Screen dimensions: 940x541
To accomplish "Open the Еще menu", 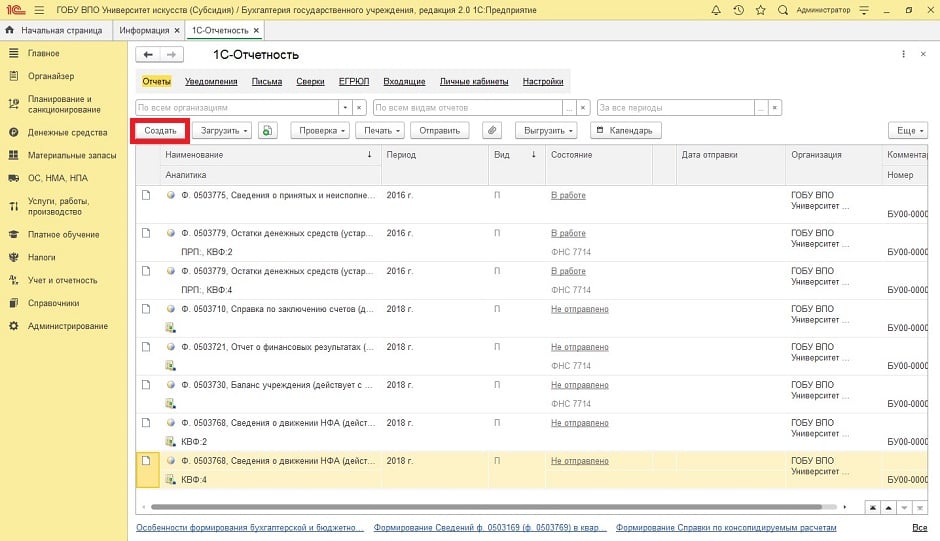I will click(907, 131).
